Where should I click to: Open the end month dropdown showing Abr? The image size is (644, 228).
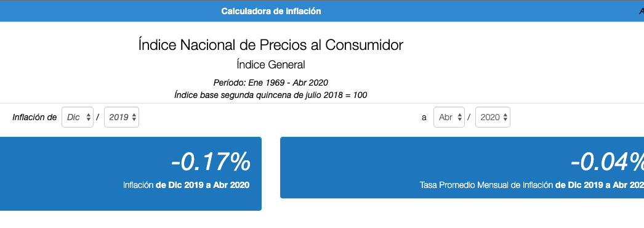coord(449,117)
